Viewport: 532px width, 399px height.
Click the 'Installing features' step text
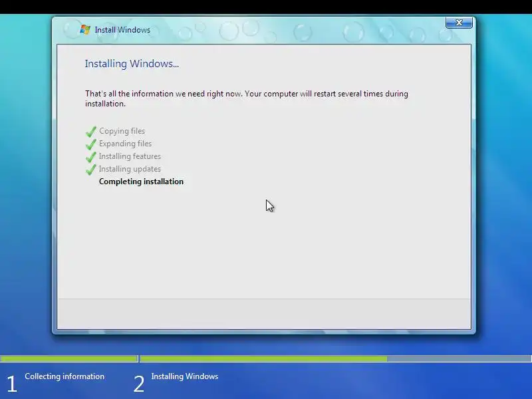tap(130, 156)
